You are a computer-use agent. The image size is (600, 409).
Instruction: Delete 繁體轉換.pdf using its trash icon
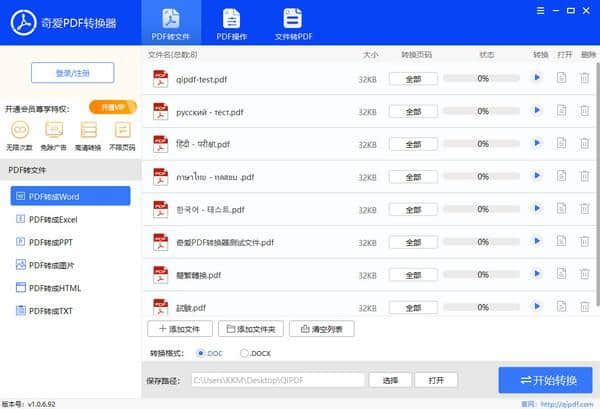pyautogui.click(x=585, y=273)
